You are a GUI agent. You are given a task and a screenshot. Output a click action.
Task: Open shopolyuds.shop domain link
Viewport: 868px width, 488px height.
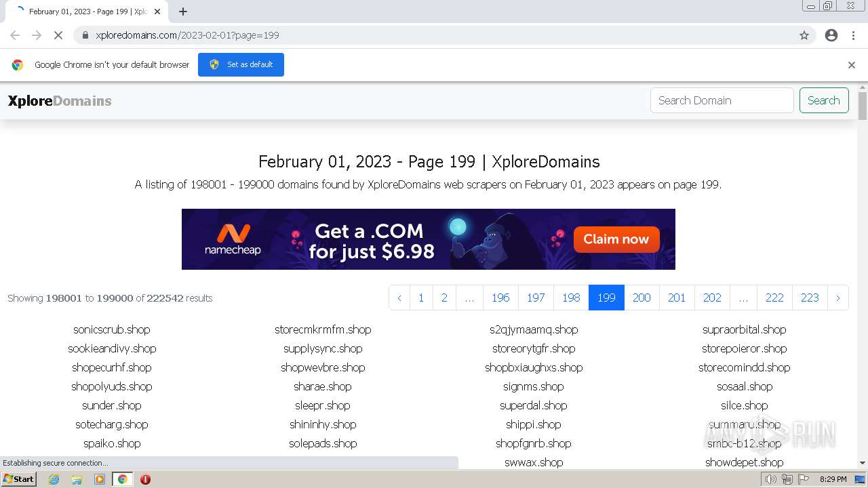112,386
